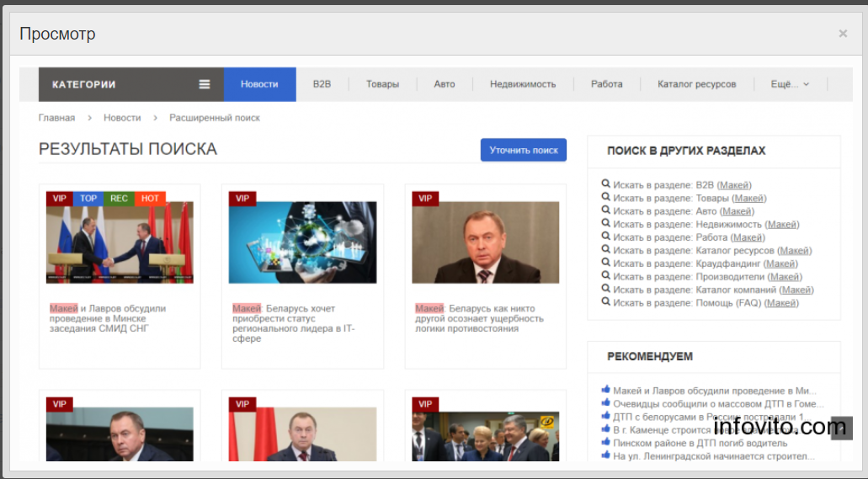
Task: Click the Расширенный поиск breadcrumb
Action: point(215,117)
